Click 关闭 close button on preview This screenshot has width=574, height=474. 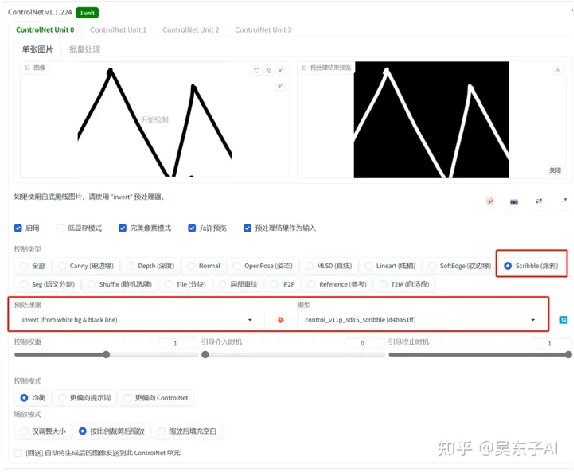[555, 170]
